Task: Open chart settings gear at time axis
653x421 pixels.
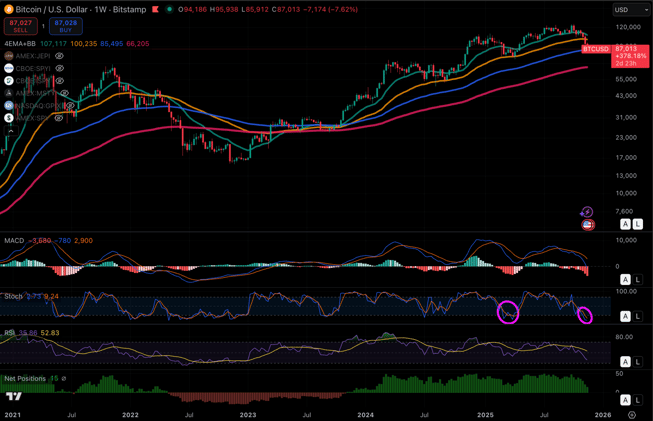Action: pos(632,415)
